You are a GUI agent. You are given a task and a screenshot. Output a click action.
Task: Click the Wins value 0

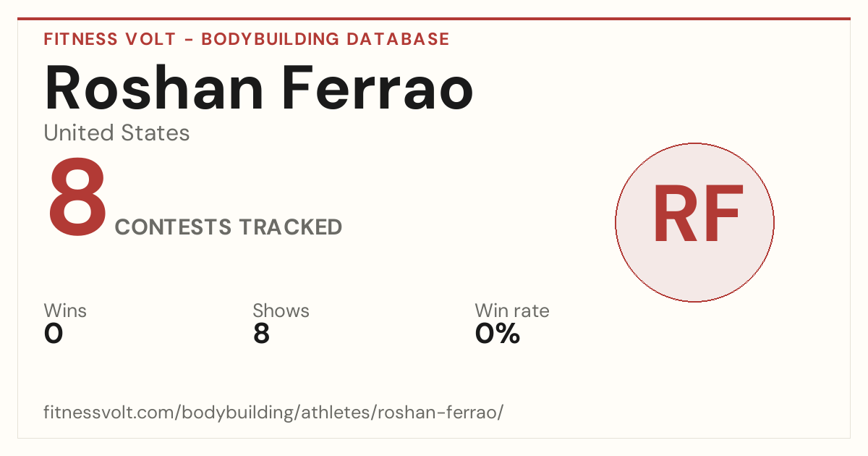coord(54,334)
